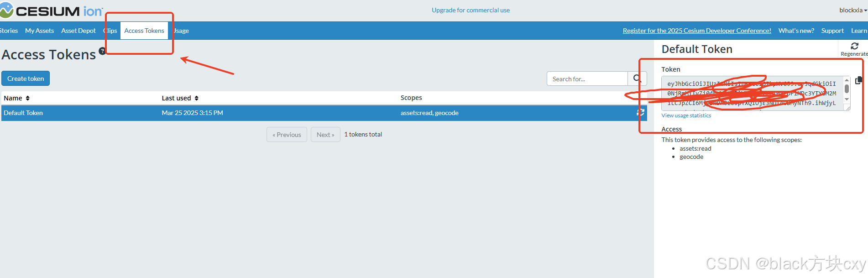Switch to the Clips tab
The image size is (868, 278).
110,31
